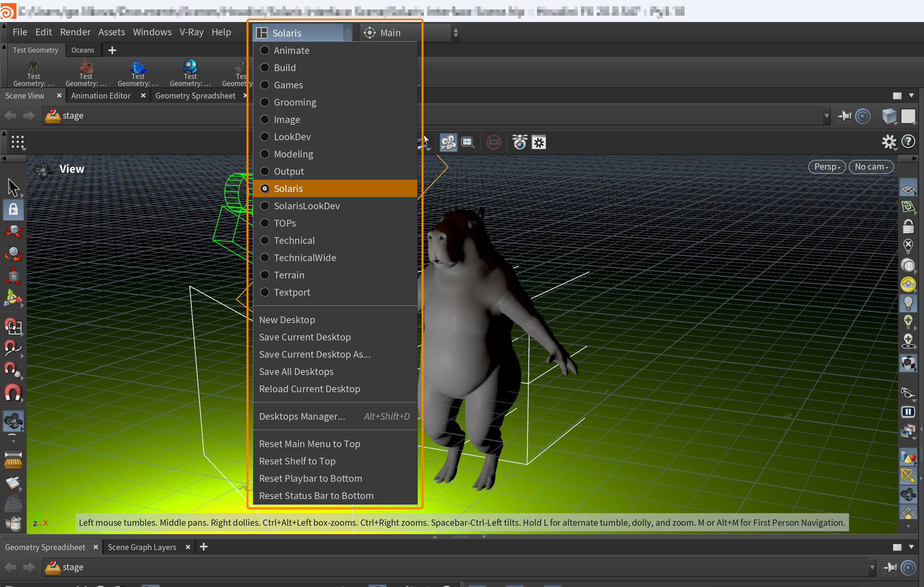Viewport: 924px width, 587px height.
Task: Open the No cam camera dropdown
Action: point(871,167)
